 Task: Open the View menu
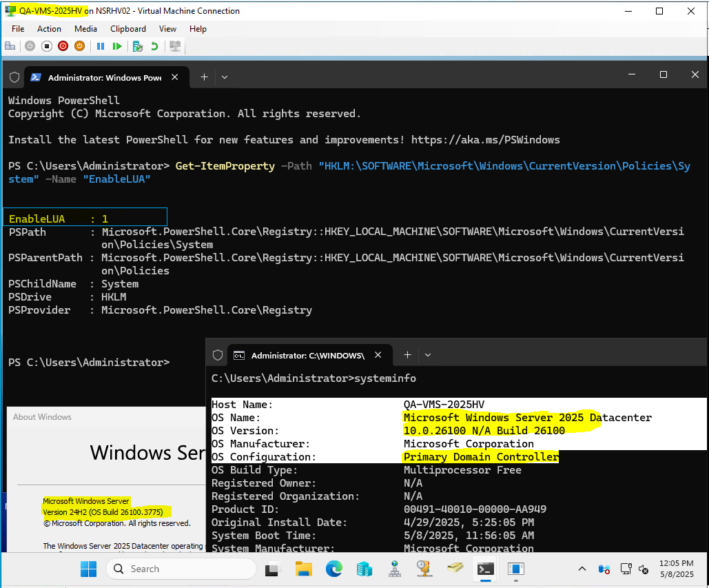(x=167, y=29)
